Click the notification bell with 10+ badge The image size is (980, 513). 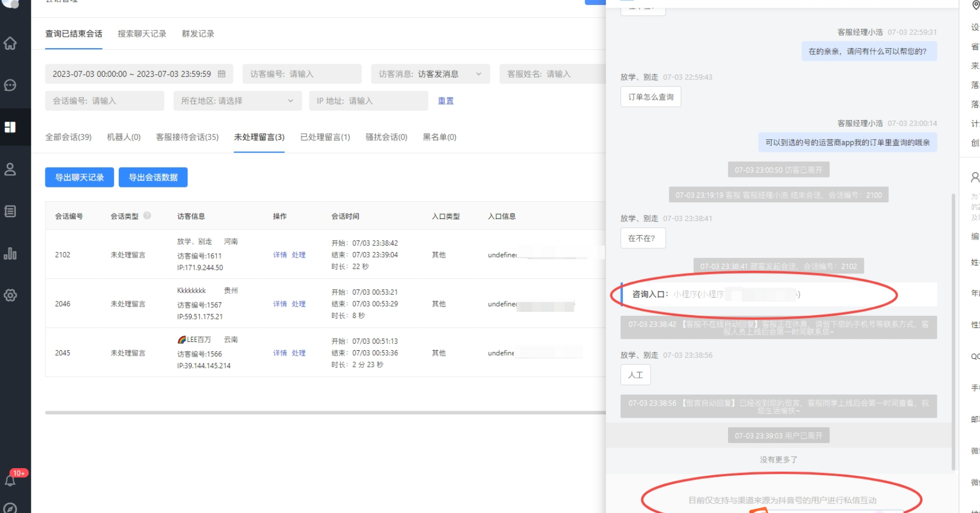(x=10, y=480)
